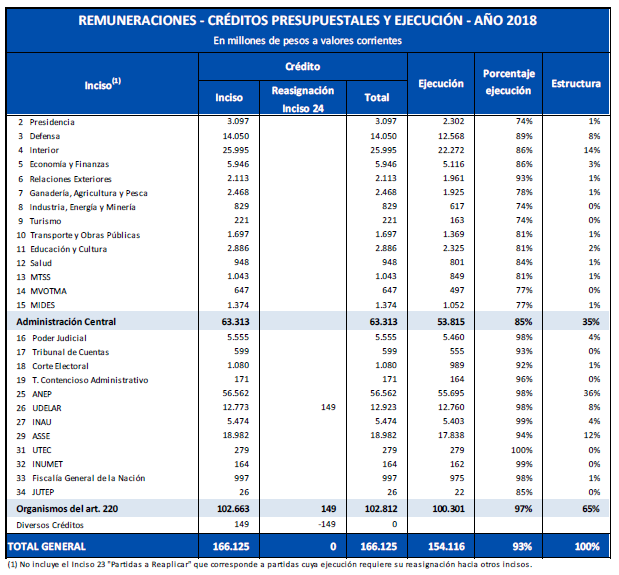
Task: Select Defensa's Inciso credit value 14.050
Action: tap(236, 136)
